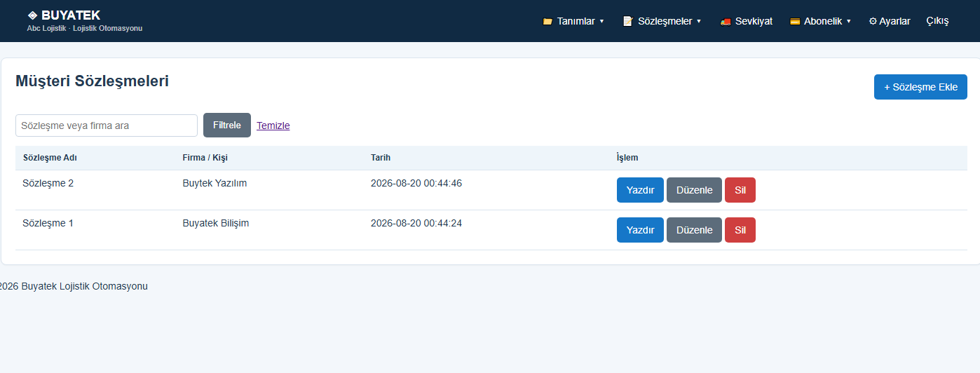Expand the Sözleşmeler dropdown arrow
Viewport: 980px width, 373px height.
click(699, 22)
